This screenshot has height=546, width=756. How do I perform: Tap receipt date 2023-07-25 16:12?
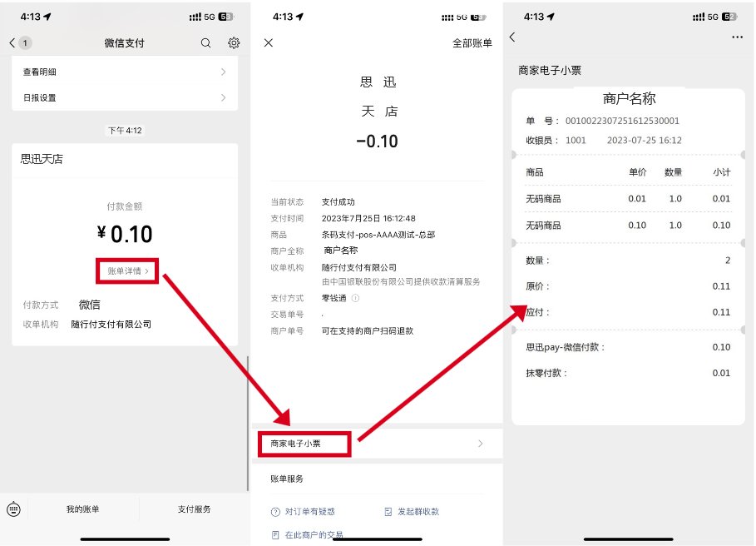point(645,141)
